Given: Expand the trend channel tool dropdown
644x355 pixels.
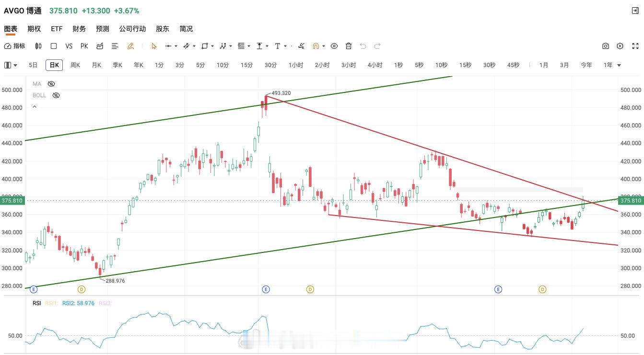Looking at the screenshot, I should point(194,46).
